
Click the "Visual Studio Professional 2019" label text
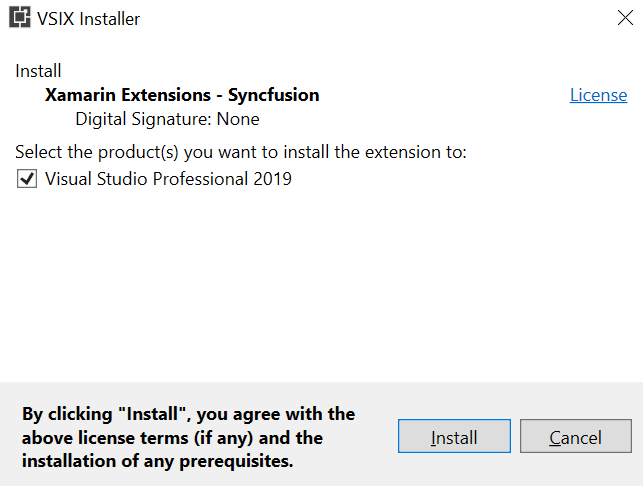[168, 180]
